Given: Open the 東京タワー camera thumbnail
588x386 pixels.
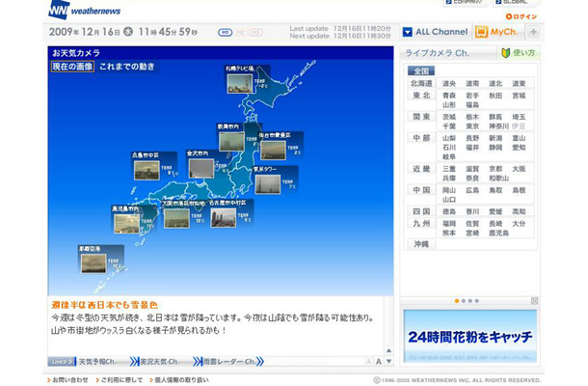Looking at the screenshot, I should 268,184.
